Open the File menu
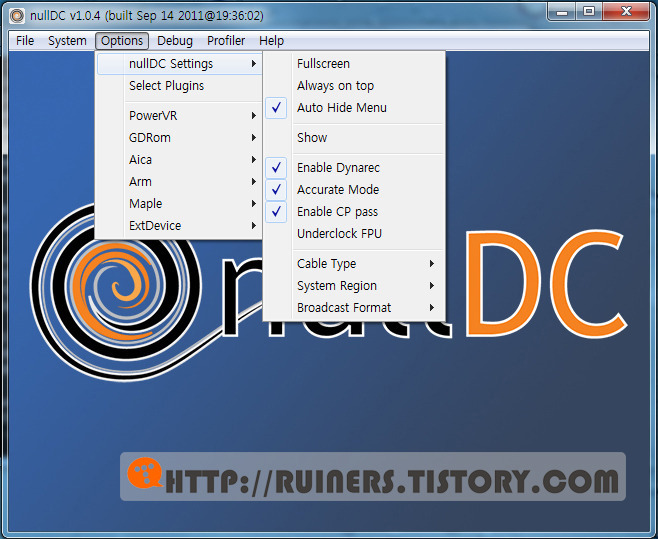 click(x=25, y=41)
